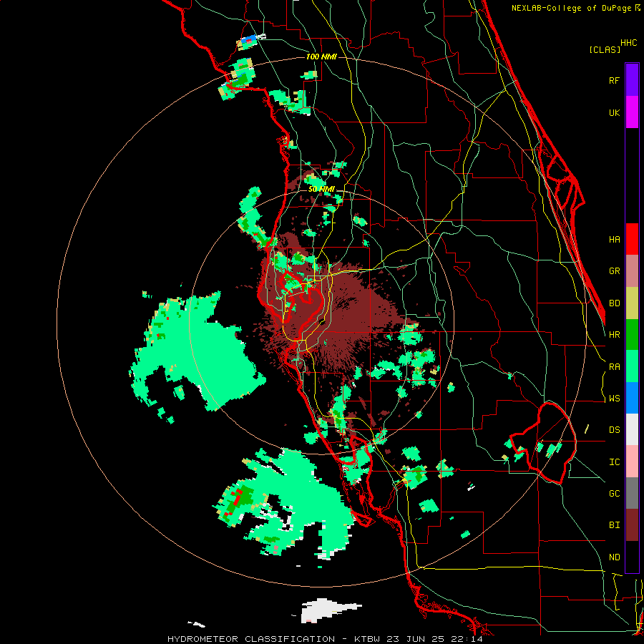This screenshot has height=644, width=644.
Task: Click the UK legend label
Action: (x=614, y=112)
